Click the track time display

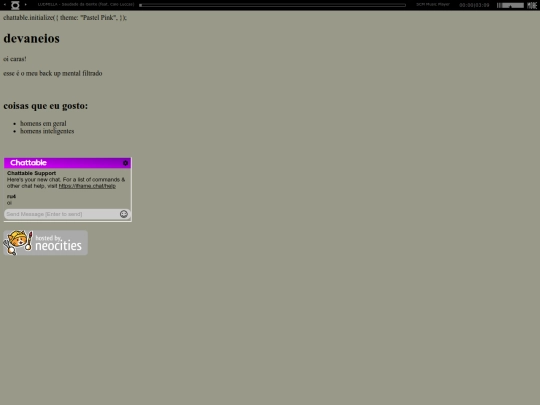click(x=474, y=5)
